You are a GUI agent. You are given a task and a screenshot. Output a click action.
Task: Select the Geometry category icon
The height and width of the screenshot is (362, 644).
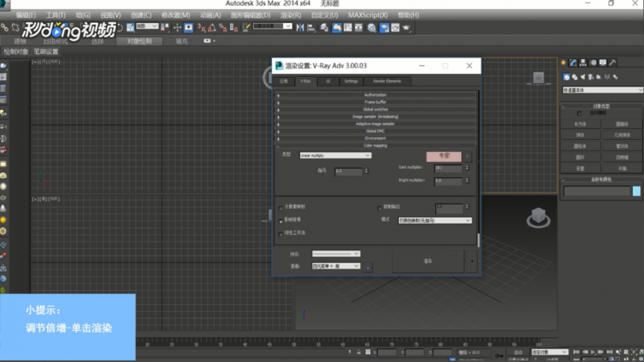tap(567, 77)
